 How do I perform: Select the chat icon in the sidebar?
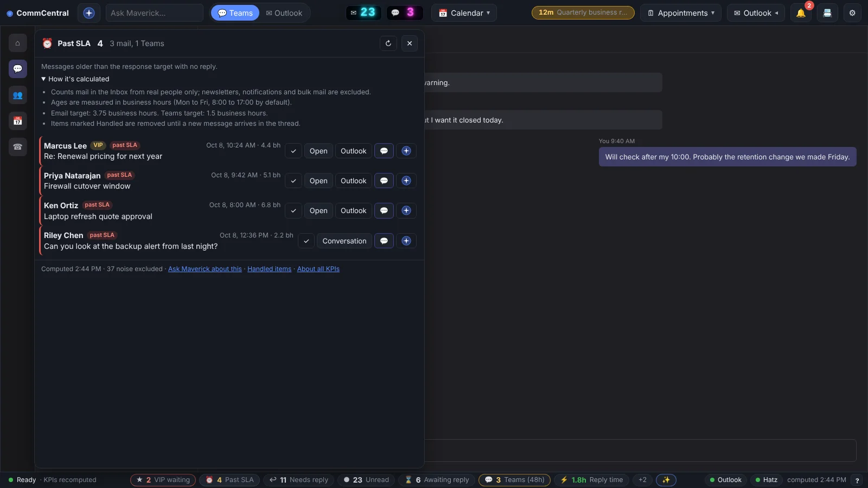(x=18, y=69)
